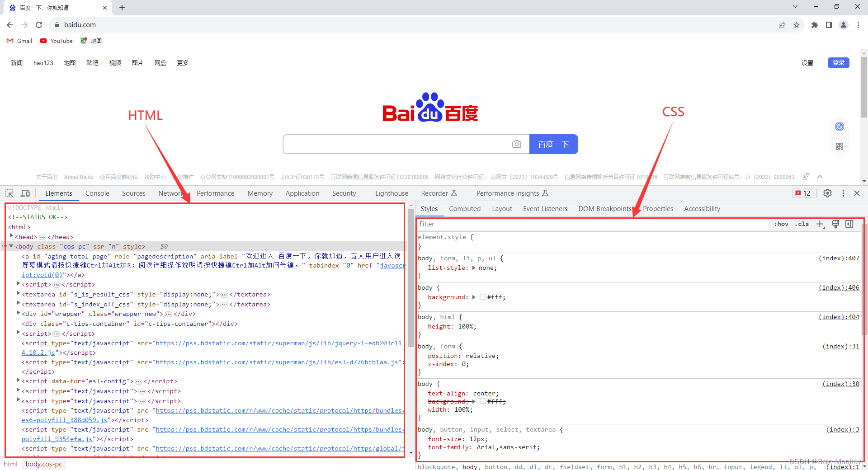Screen dimensions: 868x470
Task: Toggle the device toolbar icon
Action: pyautogui.click(x=25, y=193)
